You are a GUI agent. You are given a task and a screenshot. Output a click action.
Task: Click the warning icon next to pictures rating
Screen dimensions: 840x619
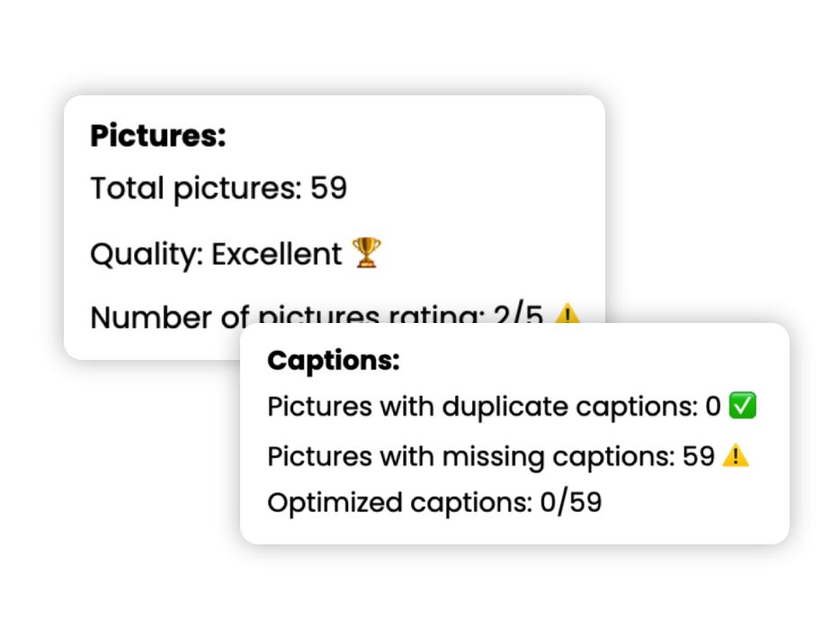pos(567,313)
